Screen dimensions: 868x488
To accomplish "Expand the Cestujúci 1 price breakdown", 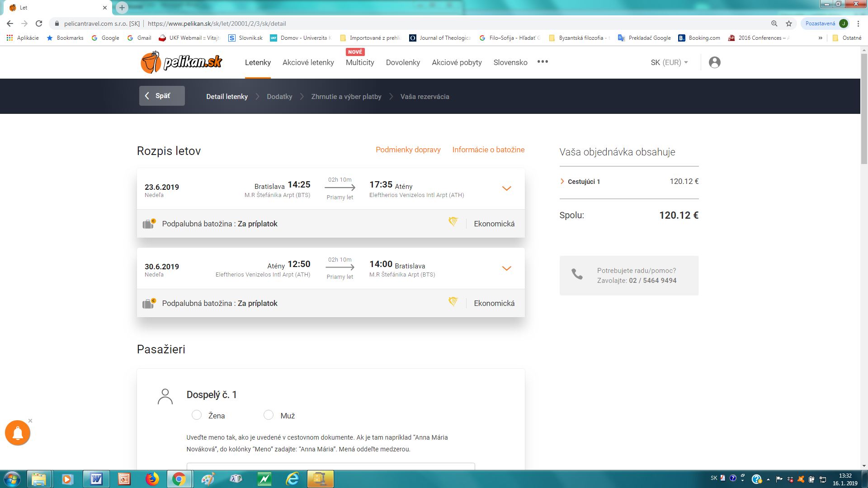I will click(583, 182).
